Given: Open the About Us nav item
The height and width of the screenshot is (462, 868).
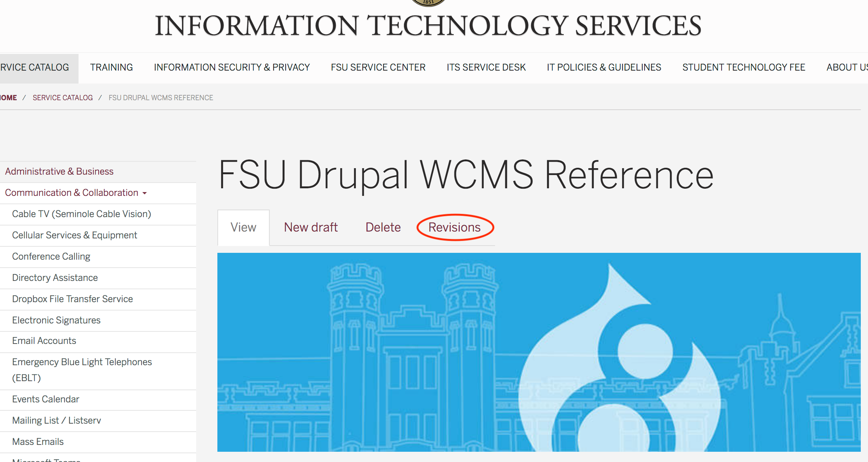Looking at the screenshot, I should 847,68.
